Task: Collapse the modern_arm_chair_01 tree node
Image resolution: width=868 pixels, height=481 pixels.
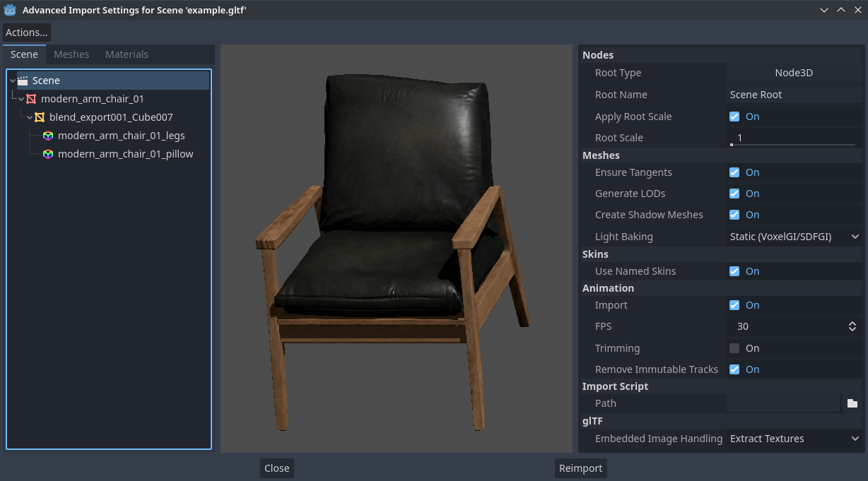Action: pos(21,99)
